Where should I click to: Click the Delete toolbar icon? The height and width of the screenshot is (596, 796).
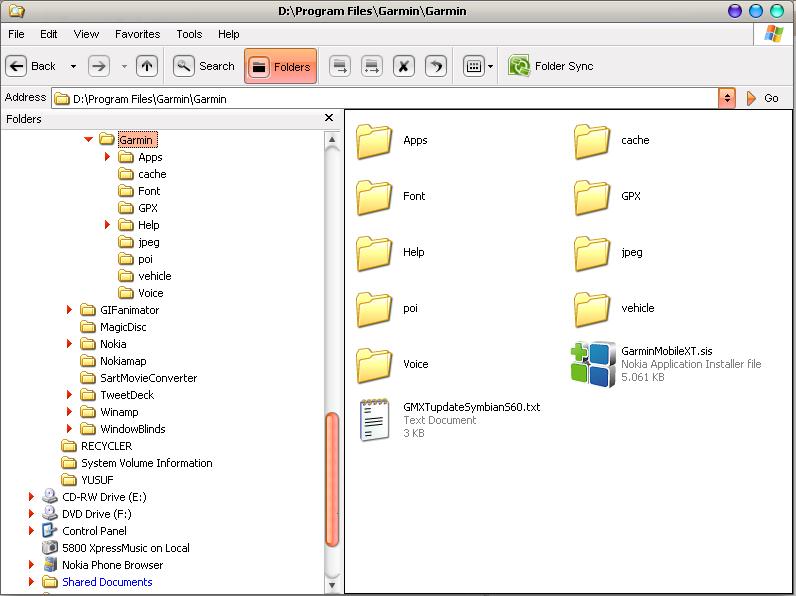(404, 66)
